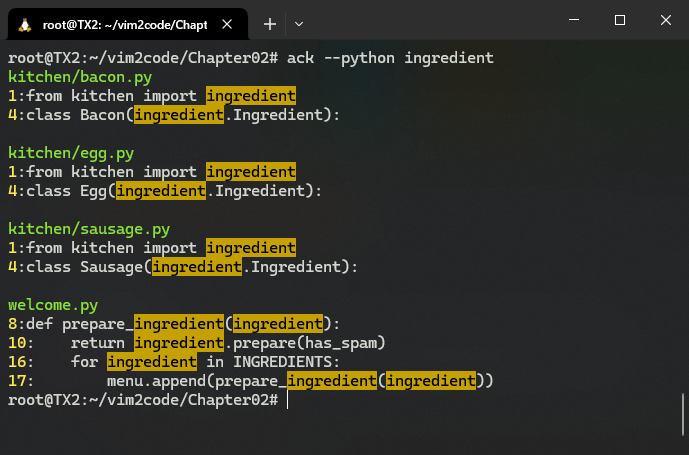Close the root@TX2 terminal tab
Viewport: 689px width, 455px height.
[227, 24]
